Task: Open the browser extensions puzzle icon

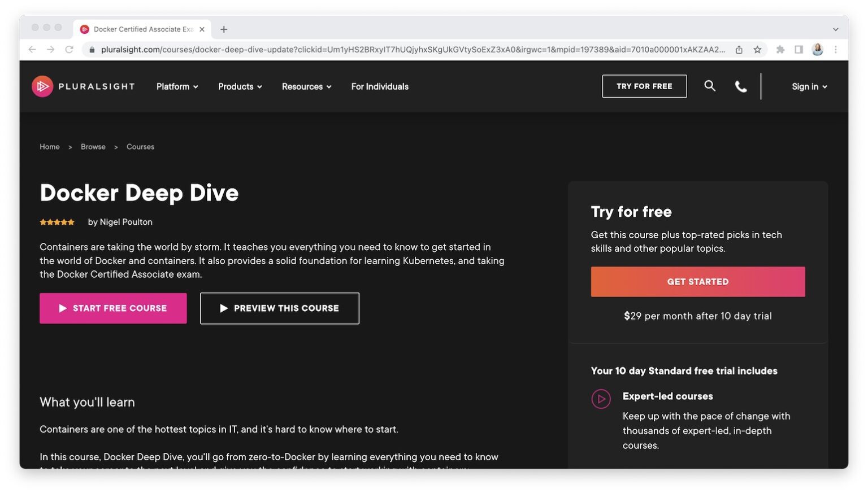Action: click(x=780, y=49)
